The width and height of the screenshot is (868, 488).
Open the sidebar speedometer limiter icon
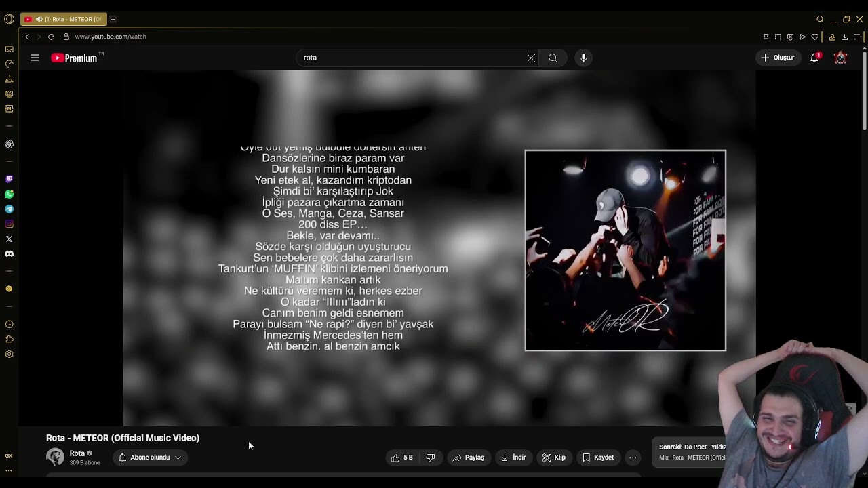pyautogui.click(x=9, y=64)
